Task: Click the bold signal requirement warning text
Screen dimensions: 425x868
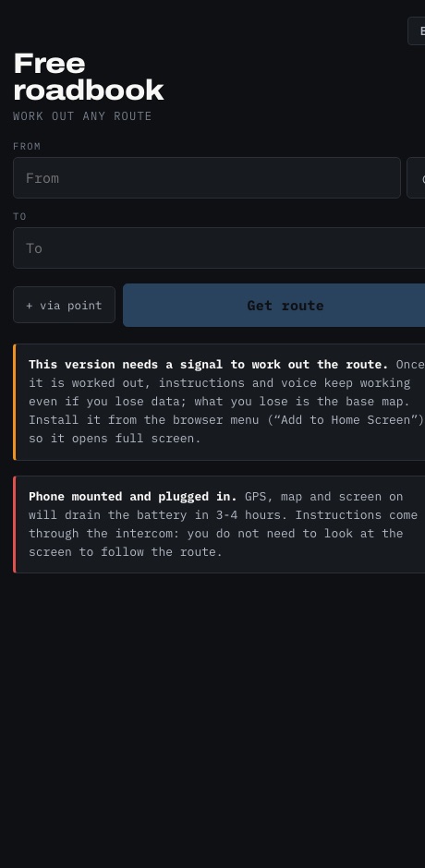Action: (209, 364)
